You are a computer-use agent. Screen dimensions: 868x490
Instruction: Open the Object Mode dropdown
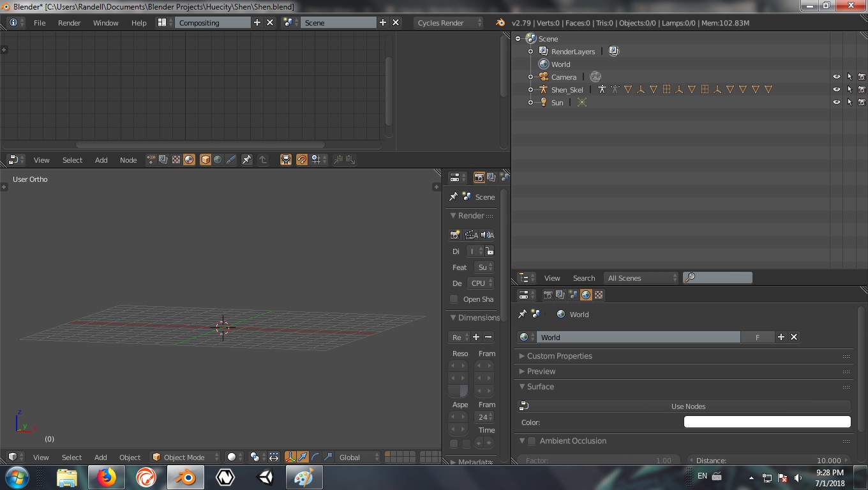tap(185, 457)
